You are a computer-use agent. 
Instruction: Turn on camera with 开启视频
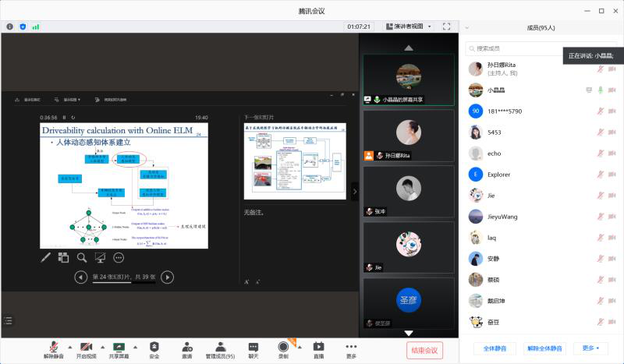tap(86, 346)
